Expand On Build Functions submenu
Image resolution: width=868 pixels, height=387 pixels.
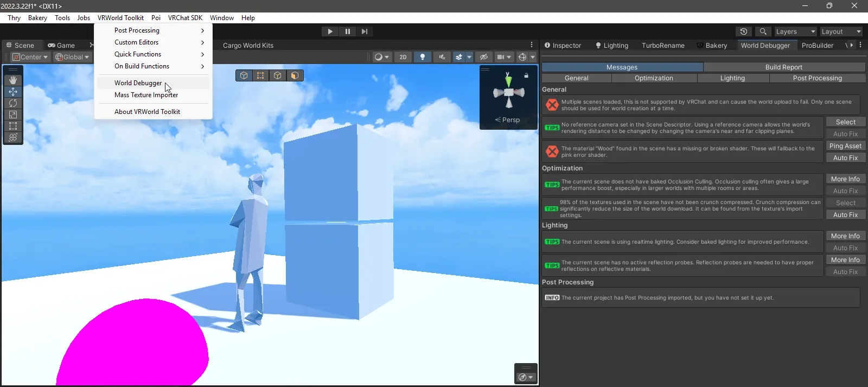click(153, 66)
